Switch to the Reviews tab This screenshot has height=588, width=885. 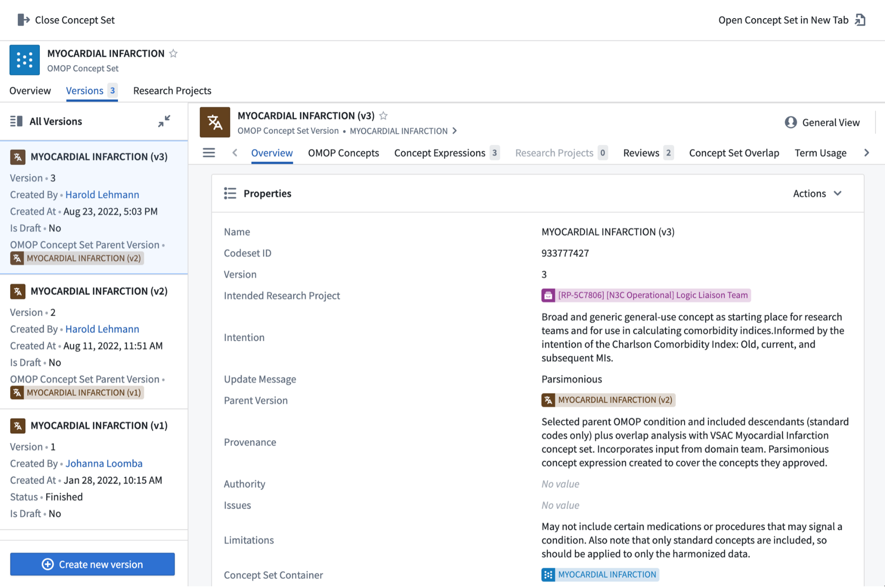tap(641, 153)
